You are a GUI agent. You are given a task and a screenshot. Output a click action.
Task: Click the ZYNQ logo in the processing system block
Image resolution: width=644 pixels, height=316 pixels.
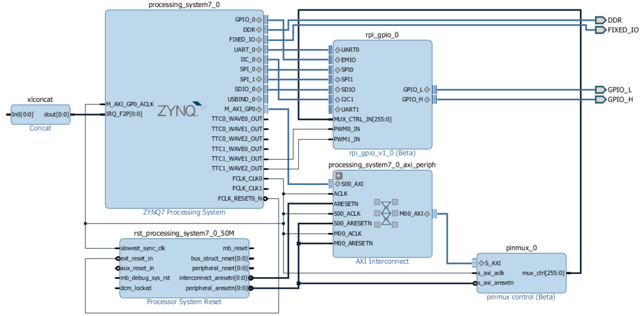point(182,109)
